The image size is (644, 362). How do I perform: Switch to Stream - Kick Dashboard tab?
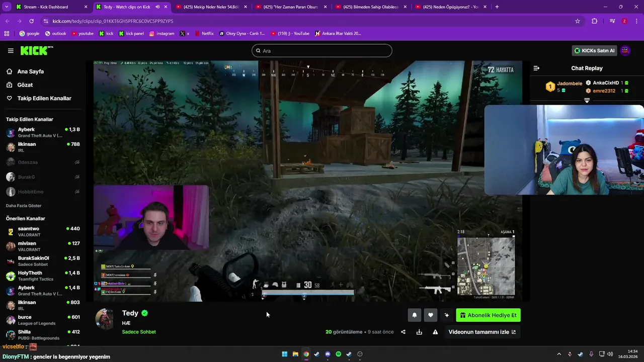tap(50, 7)
